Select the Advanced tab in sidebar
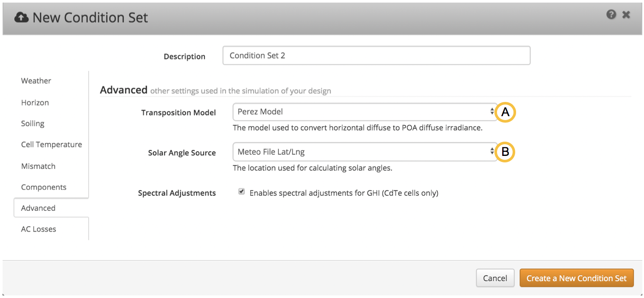Screen dimensions: 644x298 [x=38, y=208]
